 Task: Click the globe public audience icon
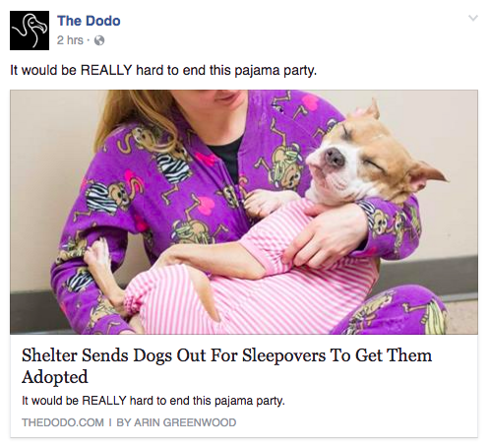coord(99,40)
